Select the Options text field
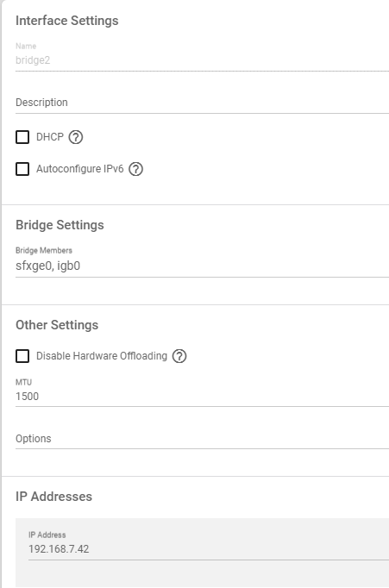This screenshot has width=389, height=588. [x=202, y=439]
